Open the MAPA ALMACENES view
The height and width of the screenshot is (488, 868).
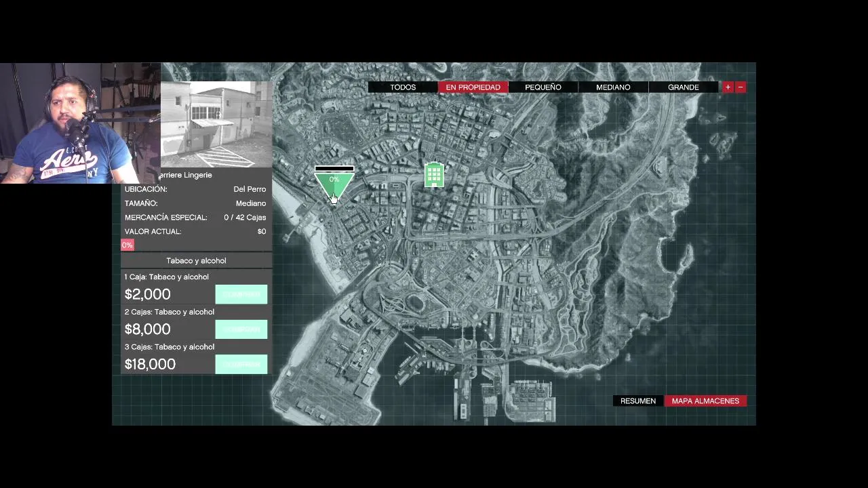tap(705, 401)
